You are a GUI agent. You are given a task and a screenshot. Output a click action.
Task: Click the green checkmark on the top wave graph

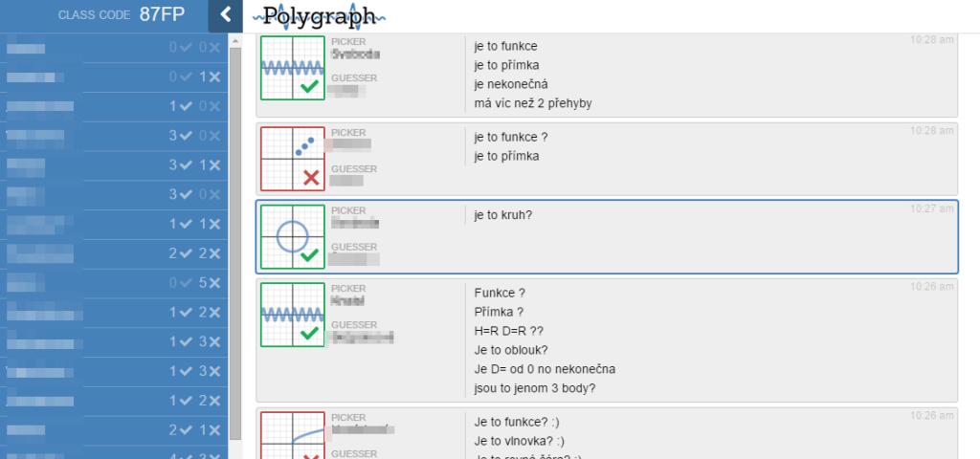click(309, 87)
